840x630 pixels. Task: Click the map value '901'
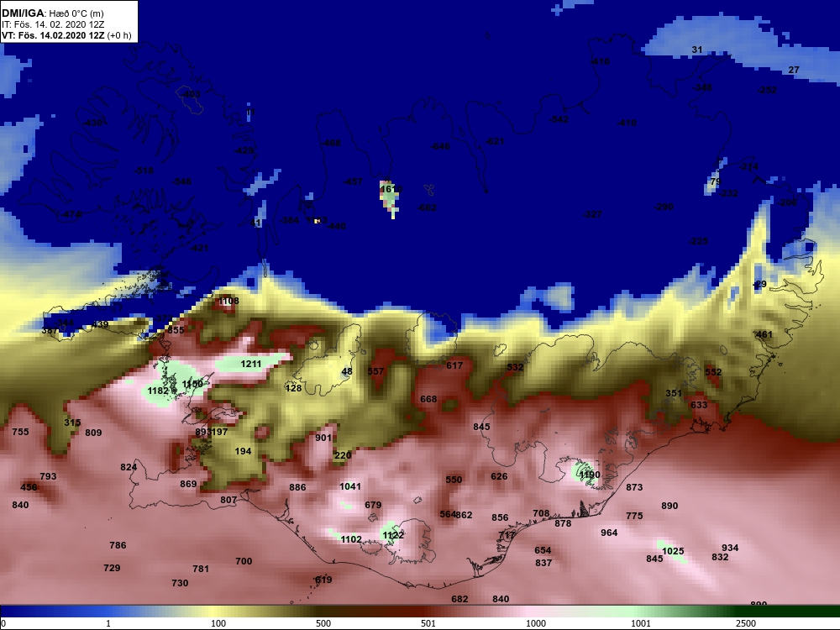tap(323, 437)
